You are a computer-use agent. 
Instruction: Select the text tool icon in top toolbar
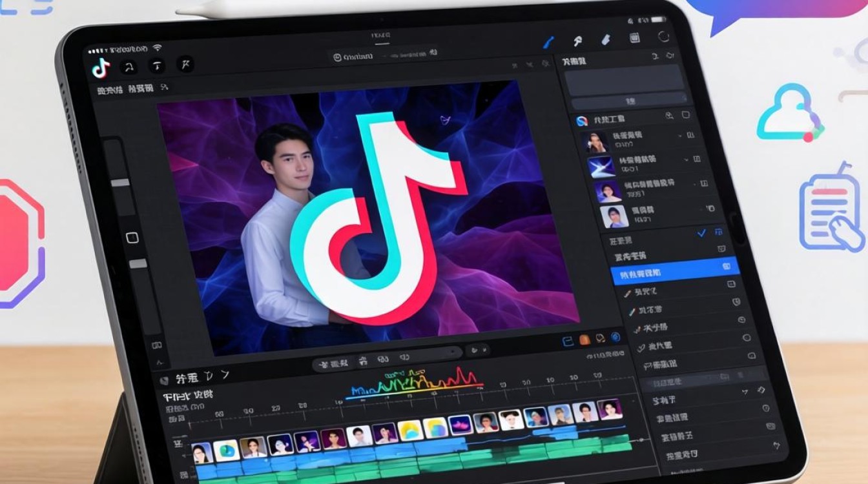tap(158, 65)
